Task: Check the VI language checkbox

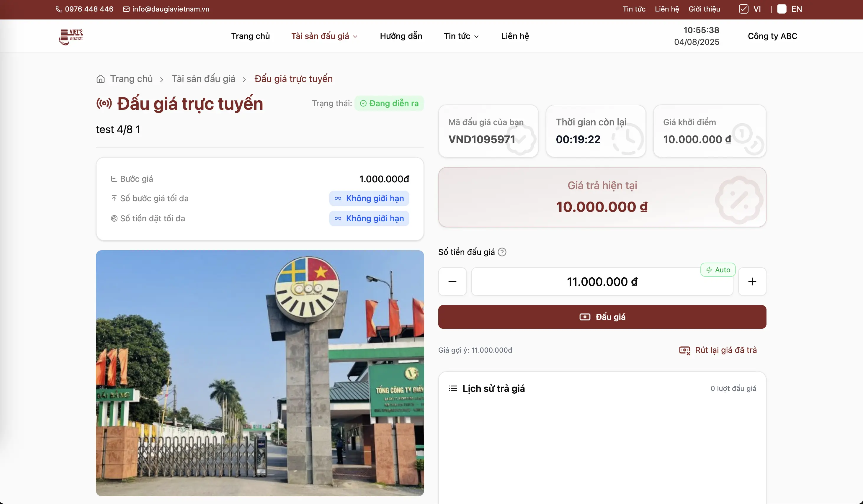Action: click(743, 9)
